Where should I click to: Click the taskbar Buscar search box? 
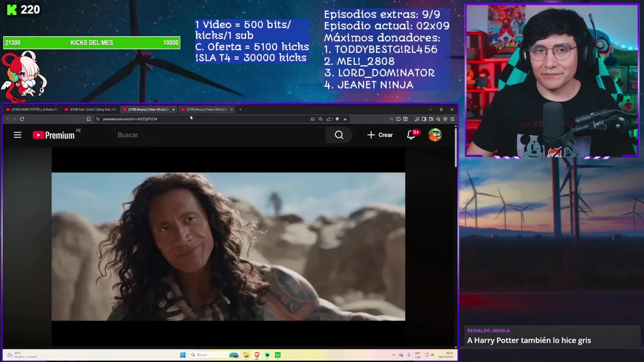[x=215, y=355]
